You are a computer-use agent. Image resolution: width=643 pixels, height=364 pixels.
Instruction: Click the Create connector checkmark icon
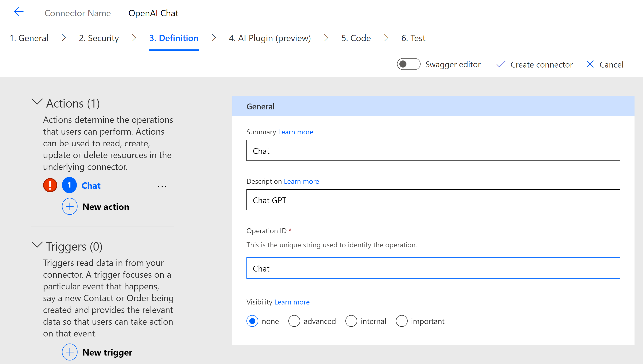tap(501, 64)
